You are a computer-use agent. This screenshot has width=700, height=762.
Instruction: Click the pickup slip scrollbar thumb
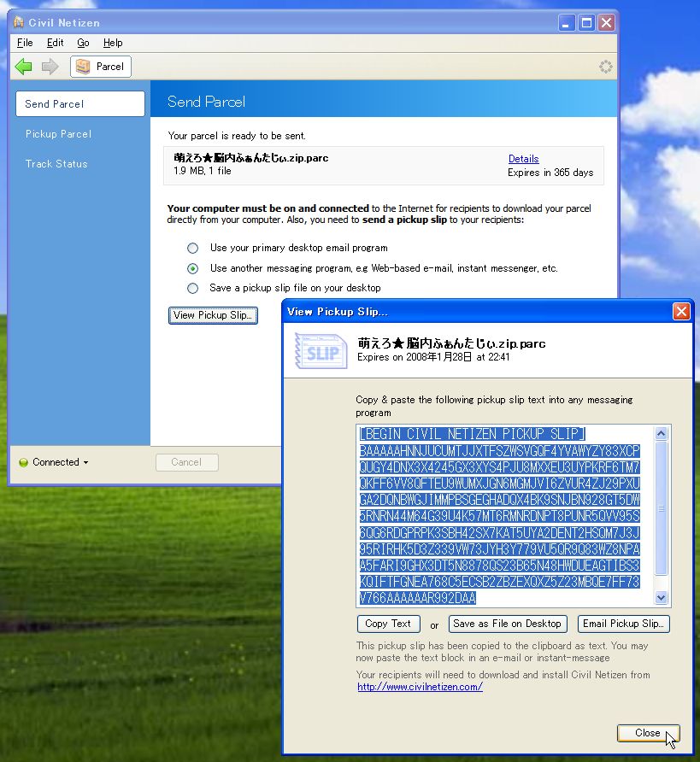pos(662,507)
